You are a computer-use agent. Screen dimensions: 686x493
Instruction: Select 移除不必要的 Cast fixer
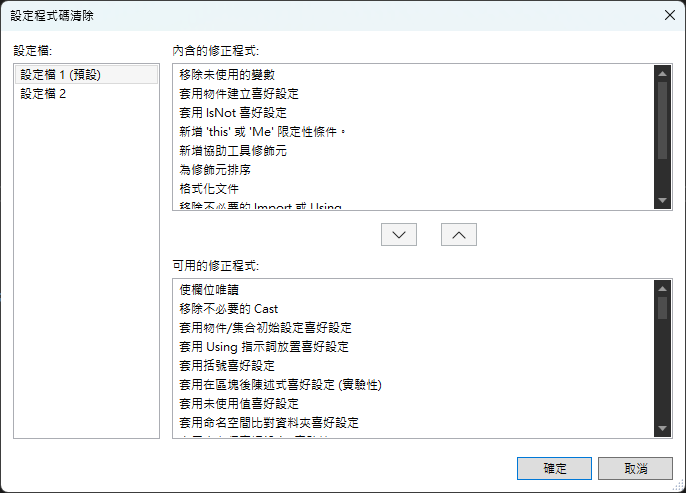pyautogui.click(x=228, y=308)
